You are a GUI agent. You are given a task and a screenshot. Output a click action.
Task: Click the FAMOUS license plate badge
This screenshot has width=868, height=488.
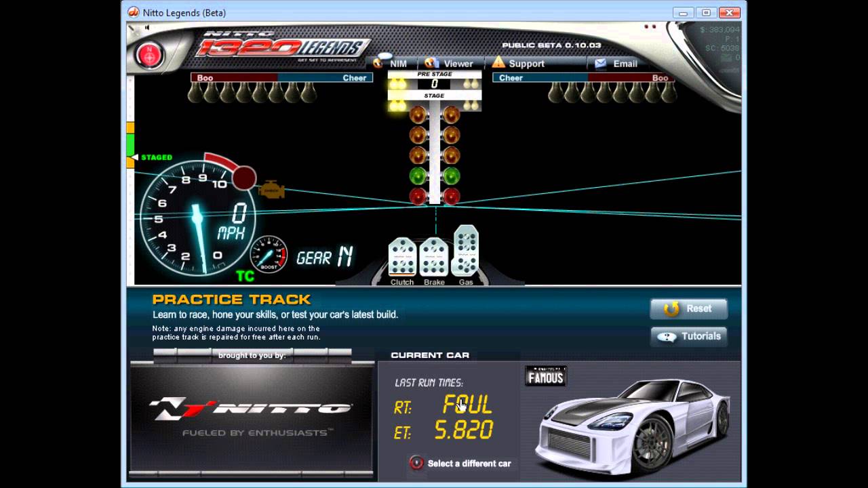coord(545,377)
